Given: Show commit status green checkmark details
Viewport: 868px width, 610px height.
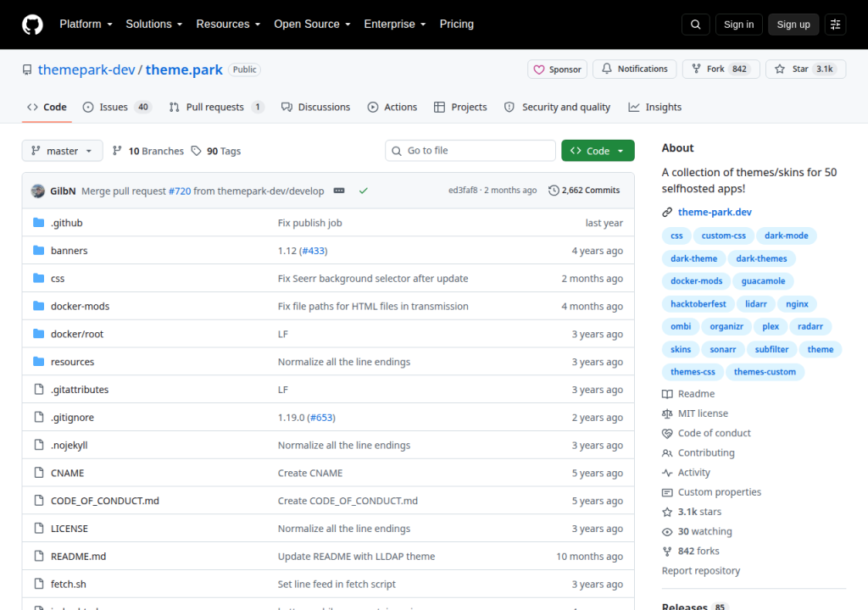Looking at the screenshot, I should [x=363, y=191].
